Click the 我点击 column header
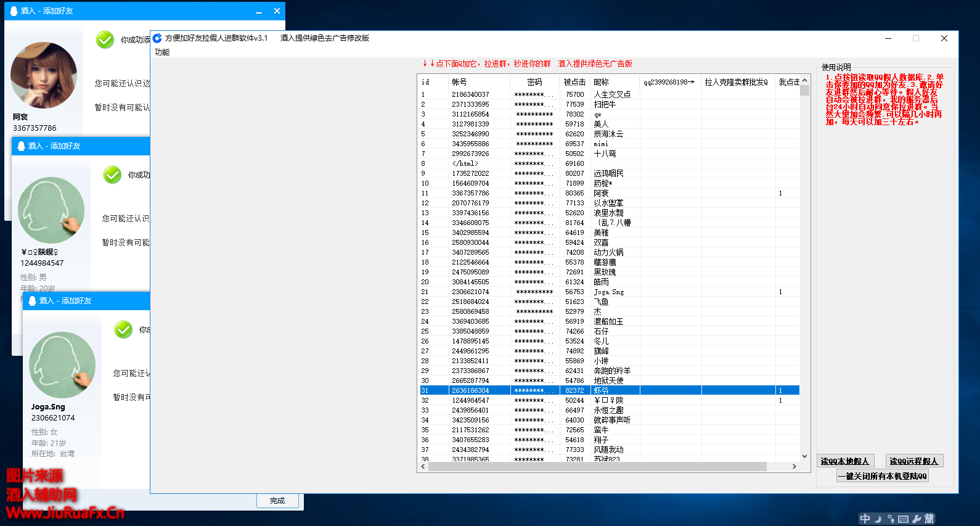Viewport: 980px width, 526px height. click(787, 82)
